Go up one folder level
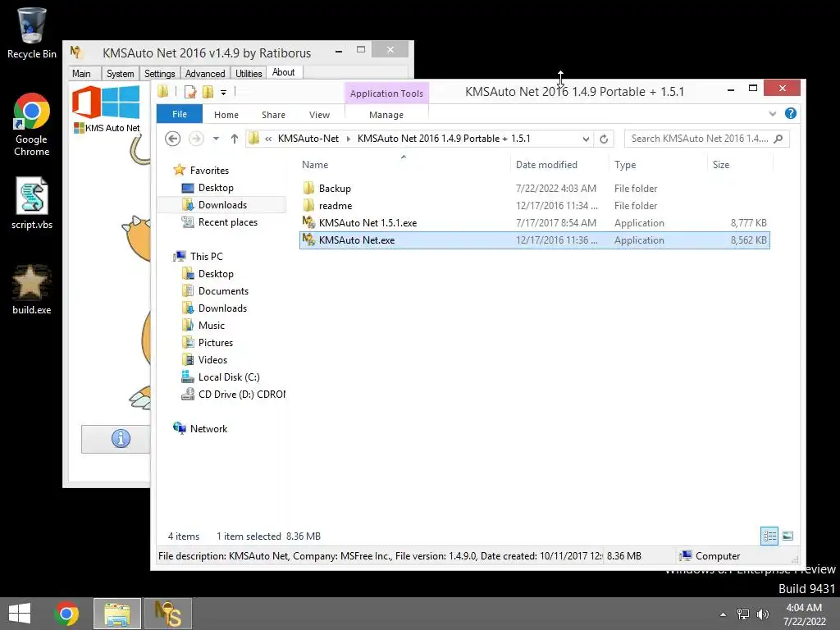 pyautogui.click(x=234, y=139)
